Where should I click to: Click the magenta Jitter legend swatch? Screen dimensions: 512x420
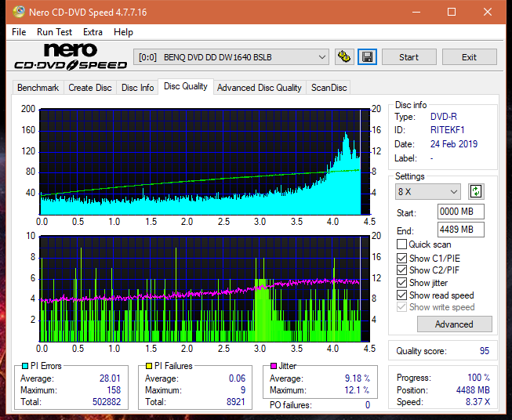[x=274, y=366]
